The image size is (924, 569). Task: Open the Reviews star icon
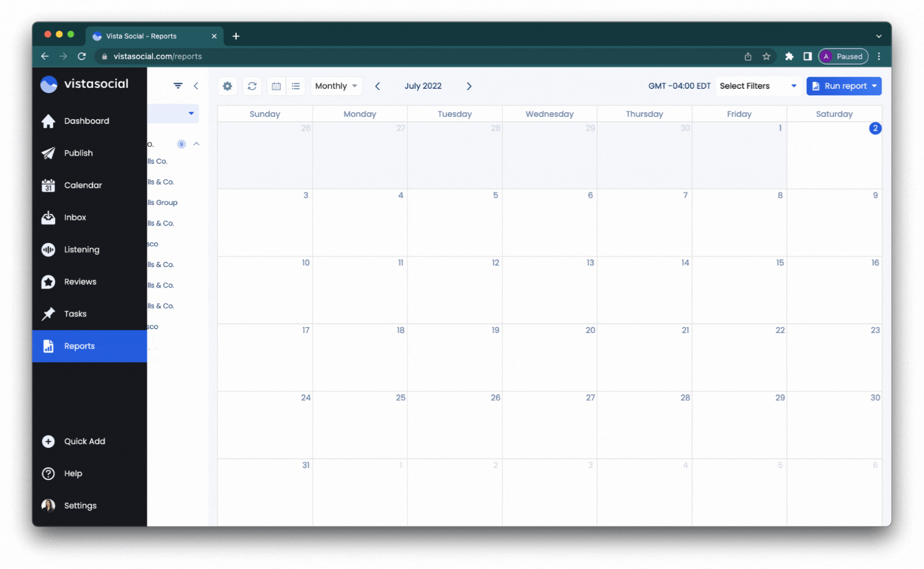[48, 282]
